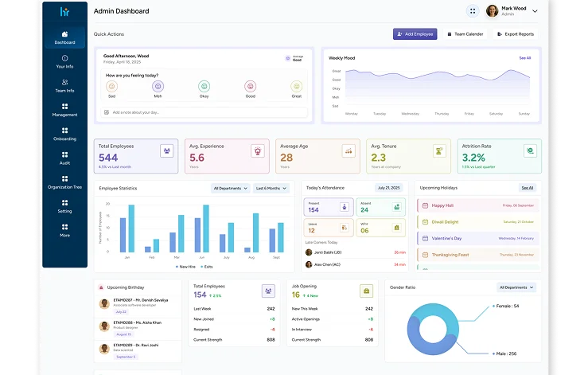Image resolution: width=588 pixels, height=375 pixels.
Task: Select the Sad mood face
Action: tap(111, 86)
